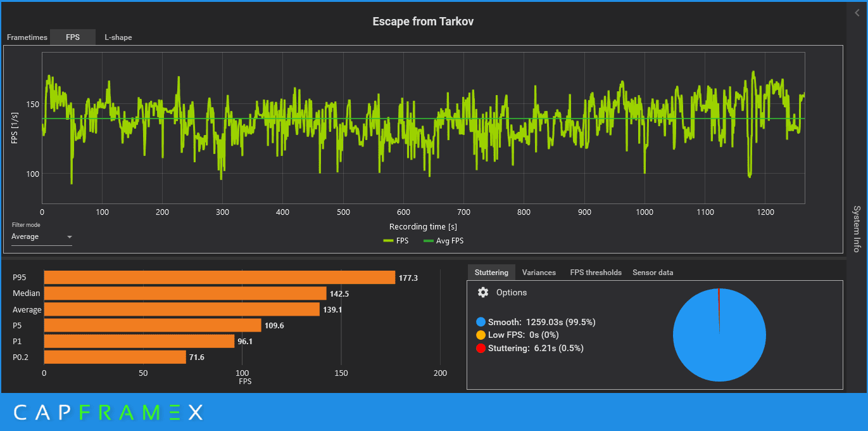
Task: Click the 139.1 value label
Action: coord(332,310)
